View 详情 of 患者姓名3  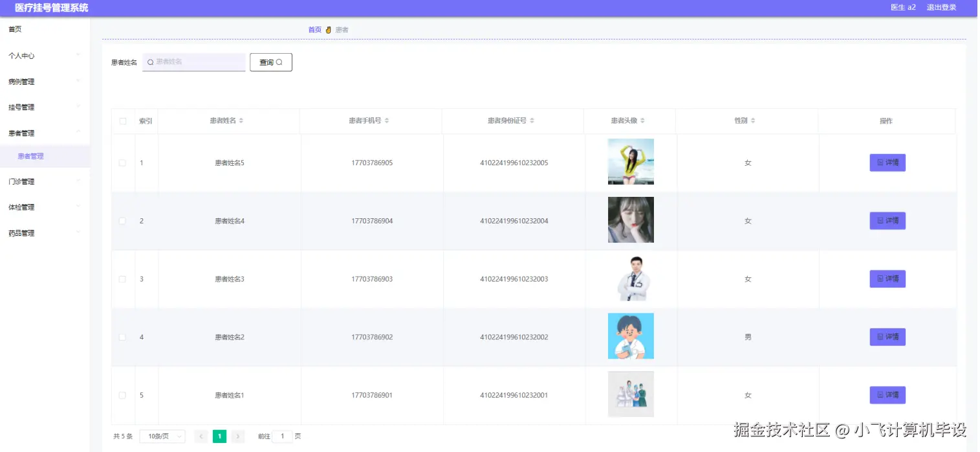(x=887, y=278)
